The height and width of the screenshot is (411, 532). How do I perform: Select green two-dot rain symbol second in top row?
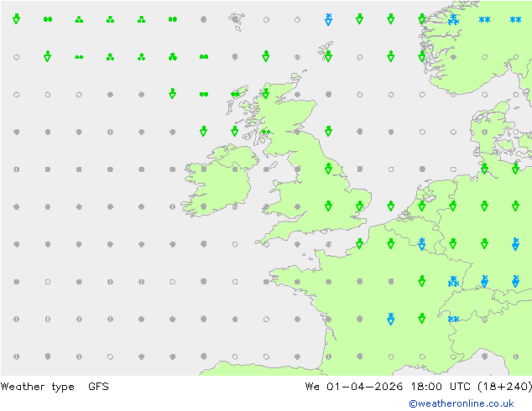[48, 18]
